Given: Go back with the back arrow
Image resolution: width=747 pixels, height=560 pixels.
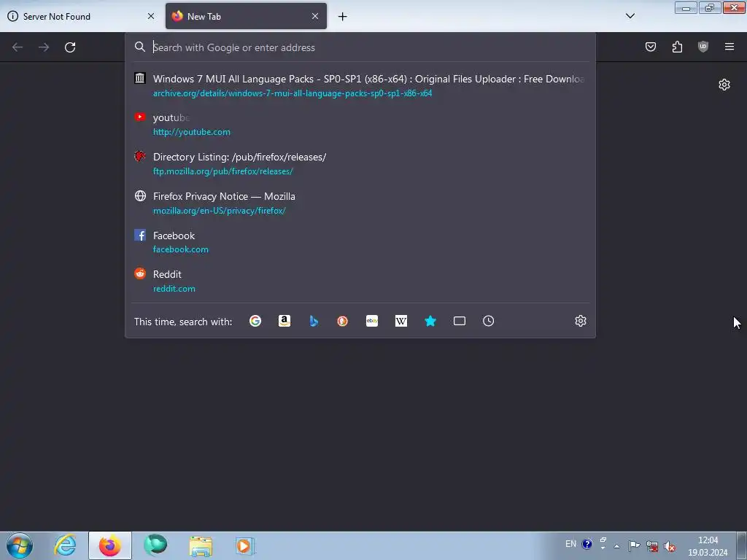Looking at the screenshot, I should pos(18,47).
